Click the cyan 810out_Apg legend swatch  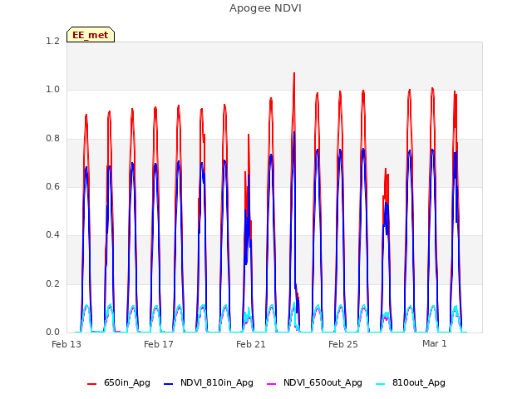(x=381, y=384)
